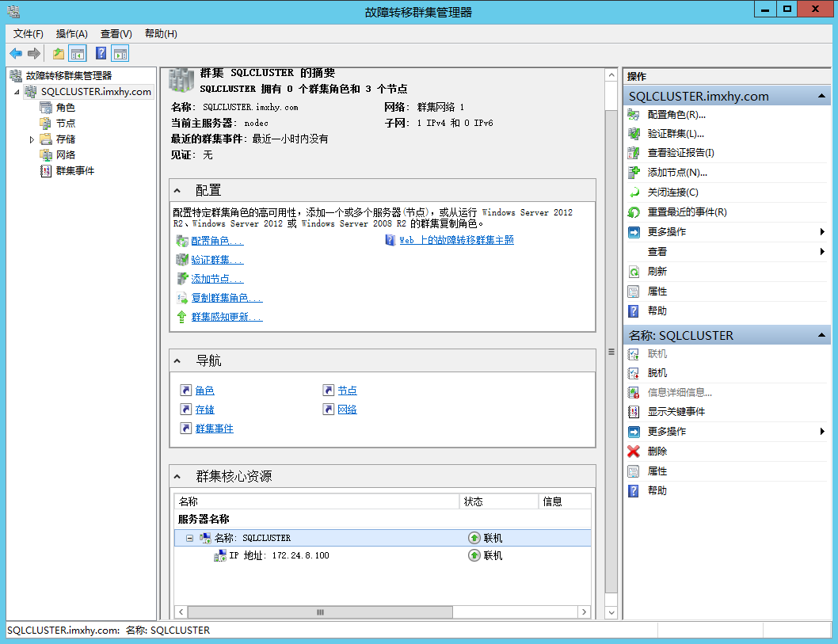Select 网络 in the left tree
Viewport: 838px width, 644px height.
[65, 154]
